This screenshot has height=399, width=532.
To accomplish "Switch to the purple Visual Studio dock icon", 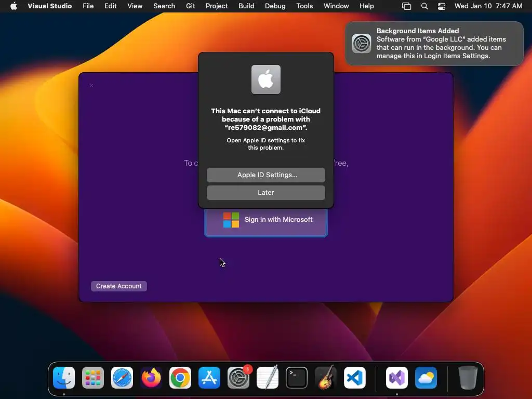I will [397, 378].
